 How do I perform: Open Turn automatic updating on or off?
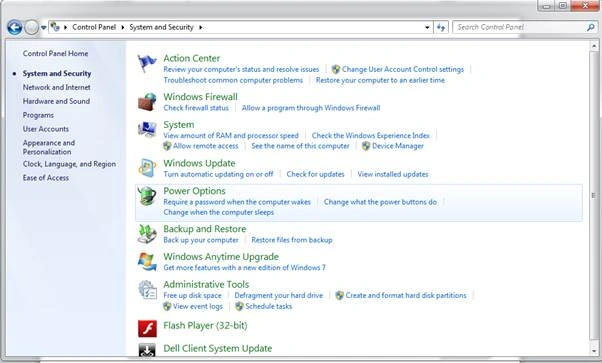218,174
